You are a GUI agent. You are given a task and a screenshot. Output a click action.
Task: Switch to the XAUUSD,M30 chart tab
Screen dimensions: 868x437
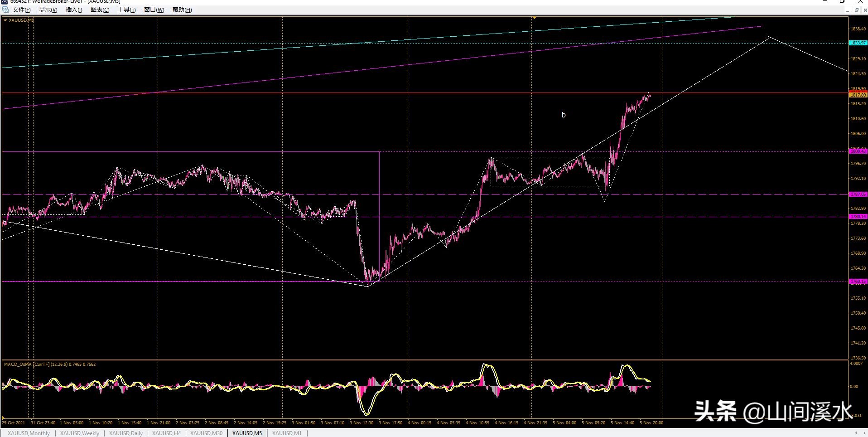coord(206,433)
